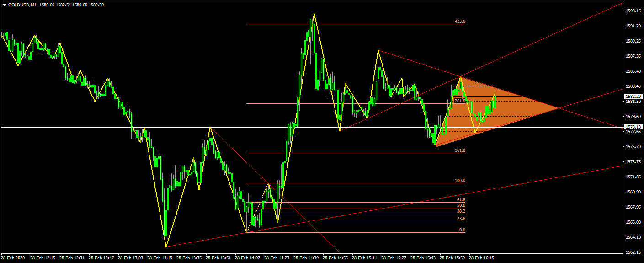
Task: Click the 1593.15 price scale value
Action: point(633,11)
